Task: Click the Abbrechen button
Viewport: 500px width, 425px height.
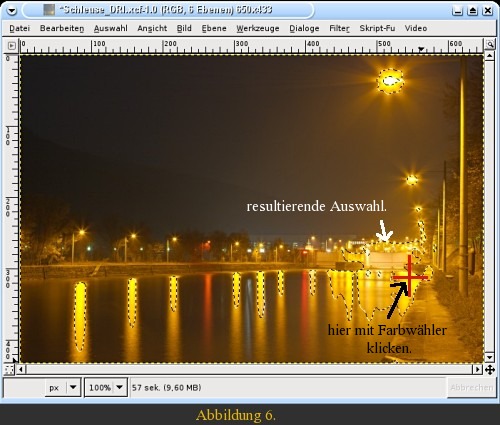Action: 471,387
